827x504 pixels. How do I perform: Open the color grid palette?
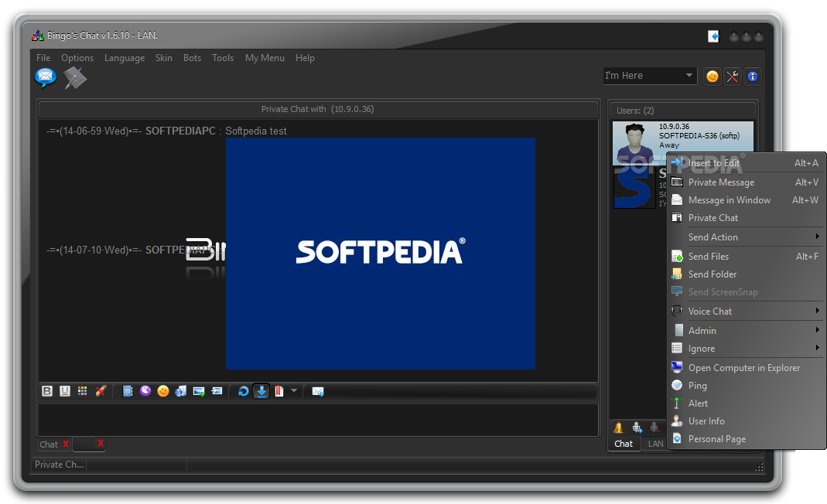[82, 390]
